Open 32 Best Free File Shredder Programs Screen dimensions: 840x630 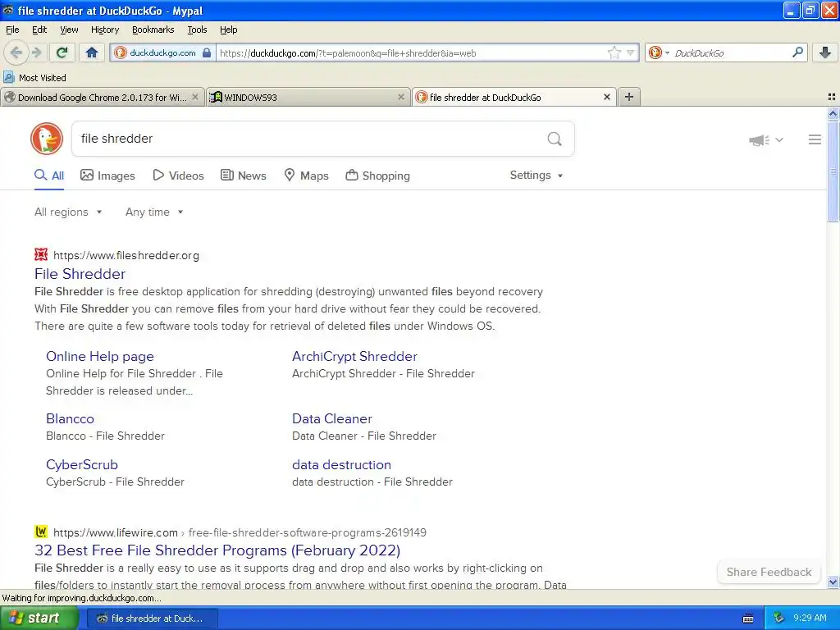pyautogui.click(x=217, y=550)
